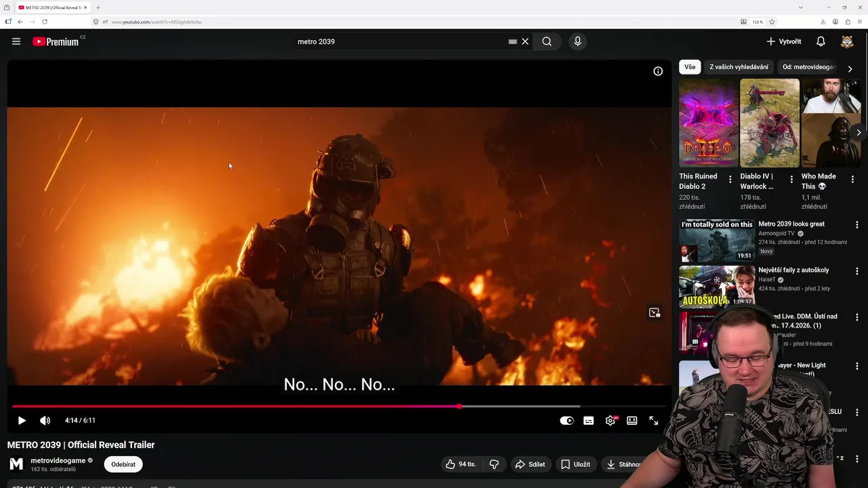Open browser downloads icon

pos(823,22)
